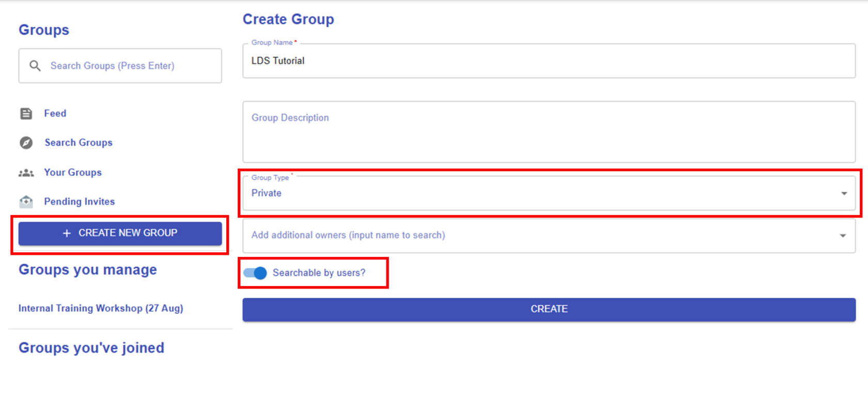
Task: Click the people icon beside Your Groups
Action: [26, 173]
